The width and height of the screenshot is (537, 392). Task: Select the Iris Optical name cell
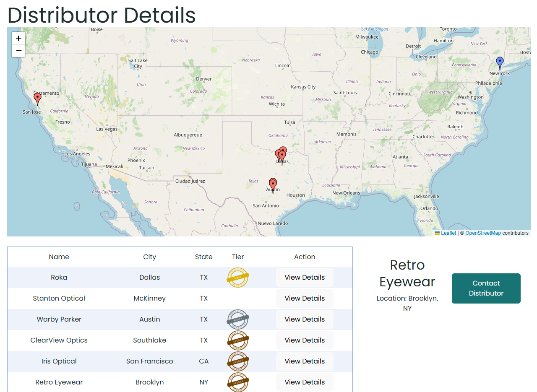click(x=59, y=361)
